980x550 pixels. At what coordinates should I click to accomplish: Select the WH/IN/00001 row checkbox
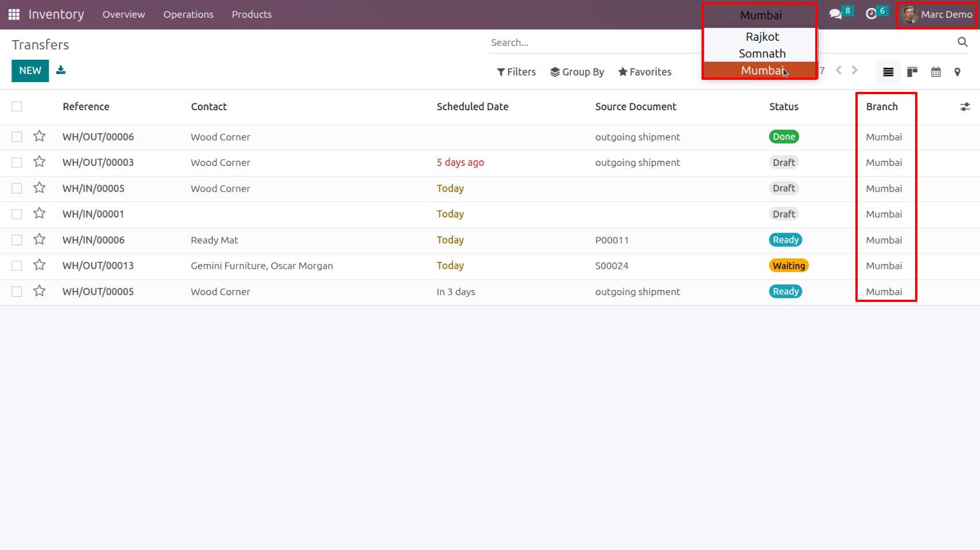click(17, 214)
